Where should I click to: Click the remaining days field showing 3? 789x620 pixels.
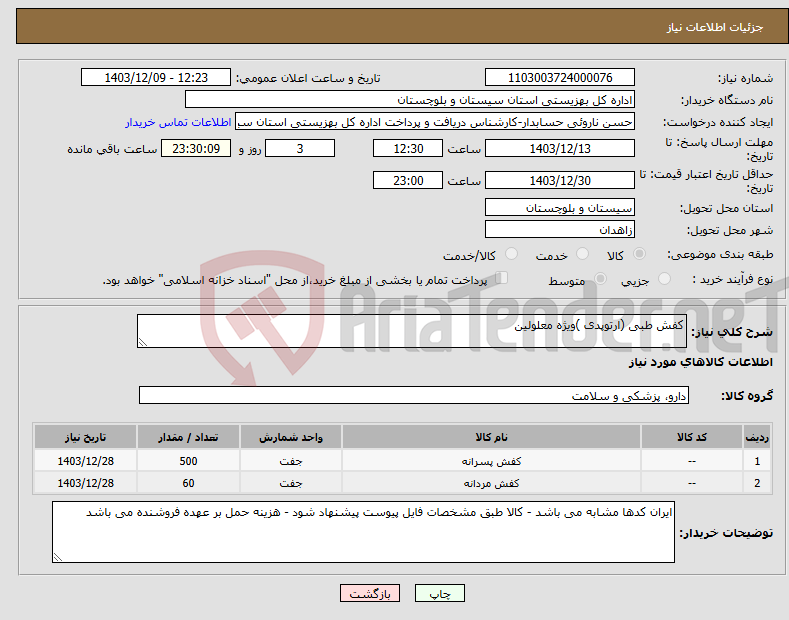point(300,148)
